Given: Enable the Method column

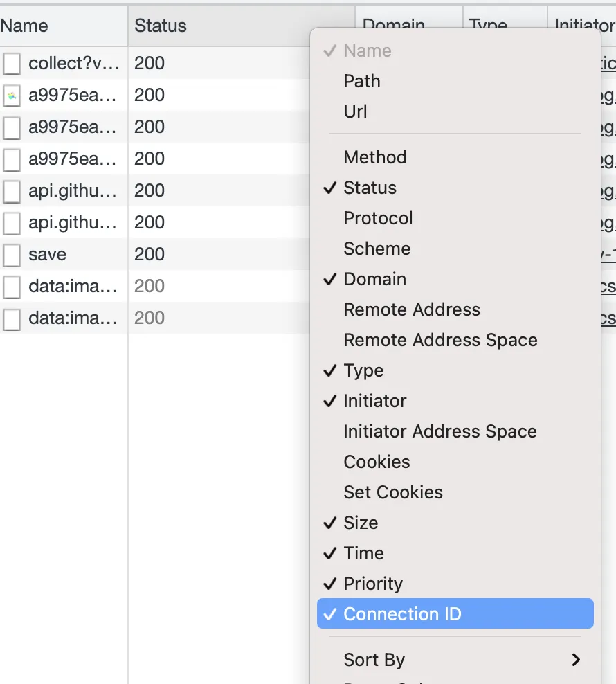Looking at the screenshot, I should tap(375, 157).
